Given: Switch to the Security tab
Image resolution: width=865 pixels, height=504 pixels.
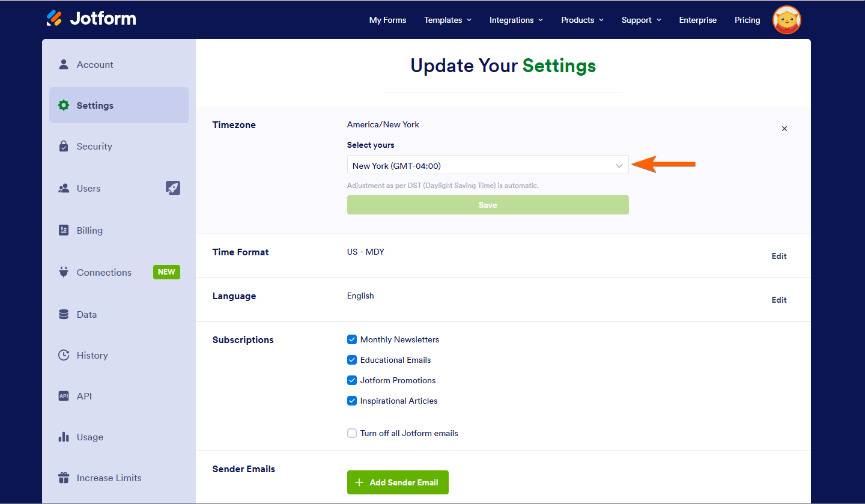Looking at the screenshot, I should point(119,146).
